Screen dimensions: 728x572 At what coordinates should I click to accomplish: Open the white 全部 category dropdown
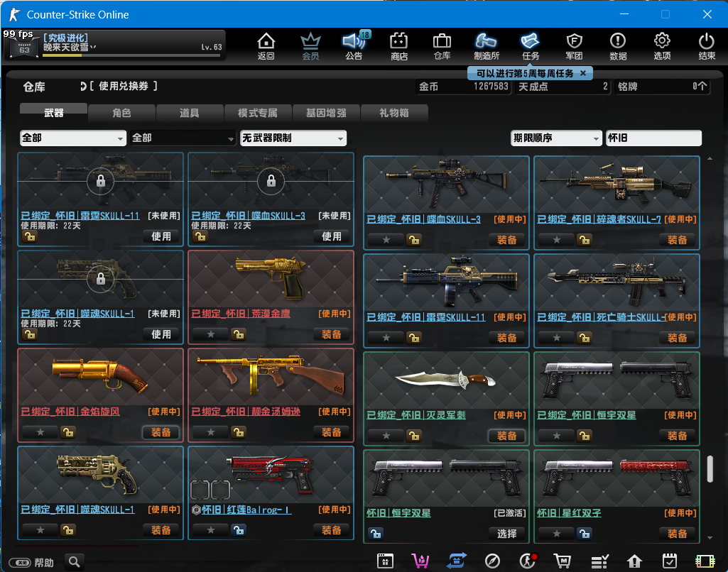pyautogui.click(x=73, y=138)
